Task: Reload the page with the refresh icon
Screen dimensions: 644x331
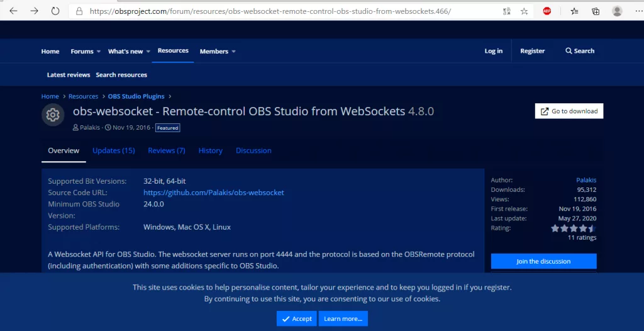Action: coord(55,11)
